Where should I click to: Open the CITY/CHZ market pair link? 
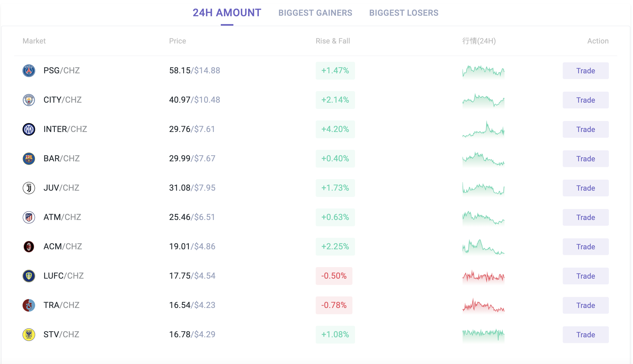(62, 100)
